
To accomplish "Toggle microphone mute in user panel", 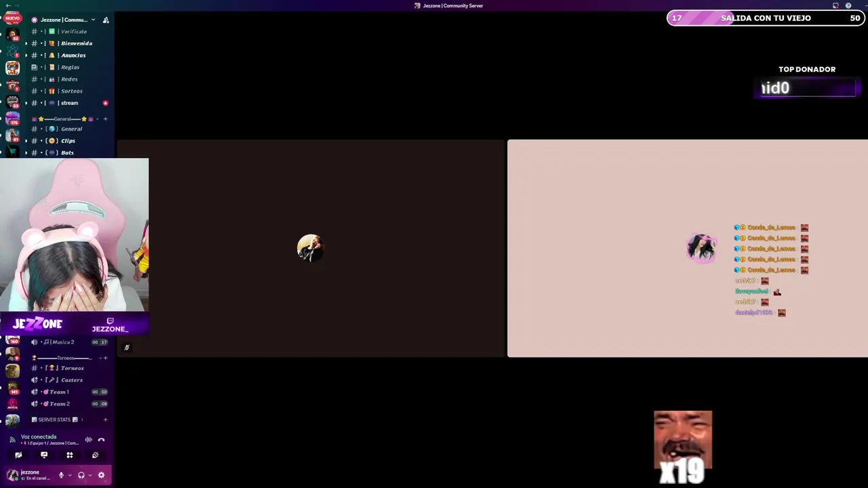I will pyautogui.click(x=61, y=475).
